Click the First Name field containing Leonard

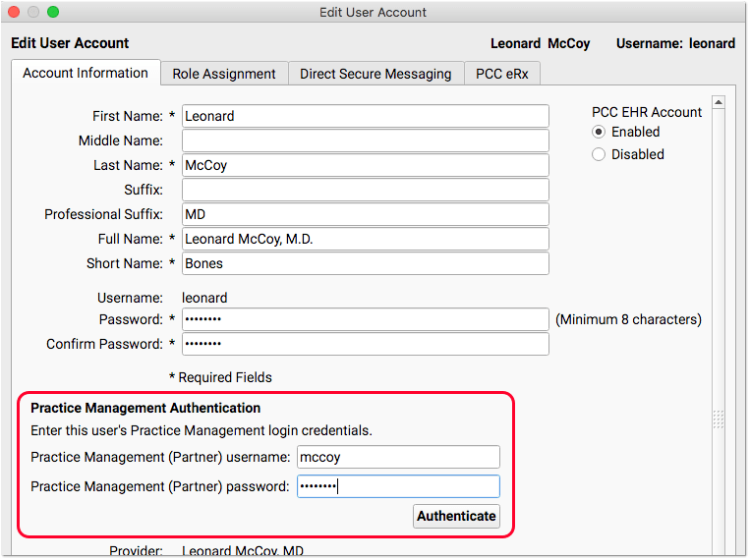pos(365,116)
